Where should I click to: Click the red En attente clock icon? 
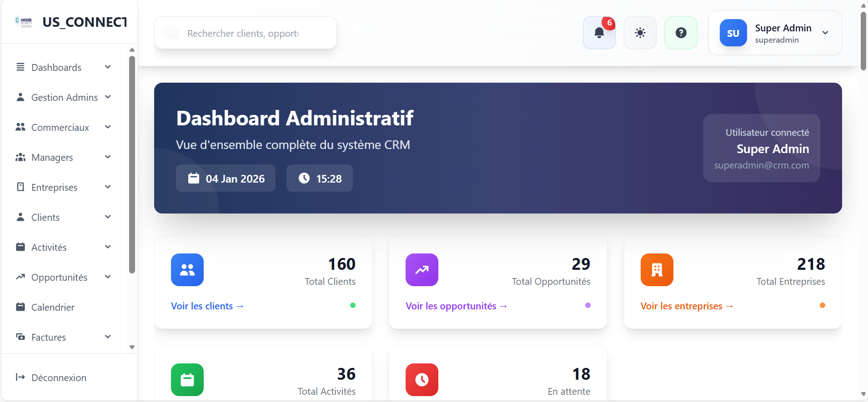click(422, 379)
